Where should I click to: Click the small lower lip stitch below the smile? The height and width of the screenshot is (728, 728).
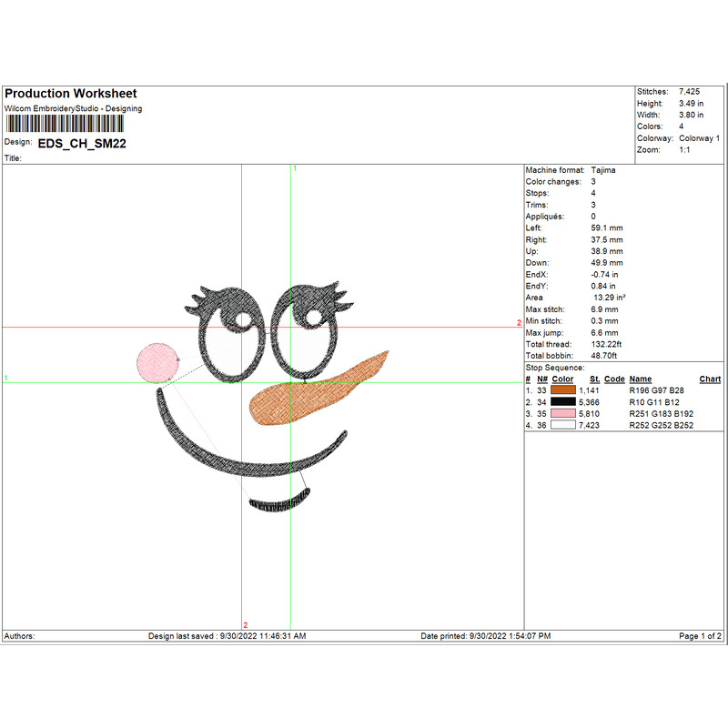click(x=279, y=502)
